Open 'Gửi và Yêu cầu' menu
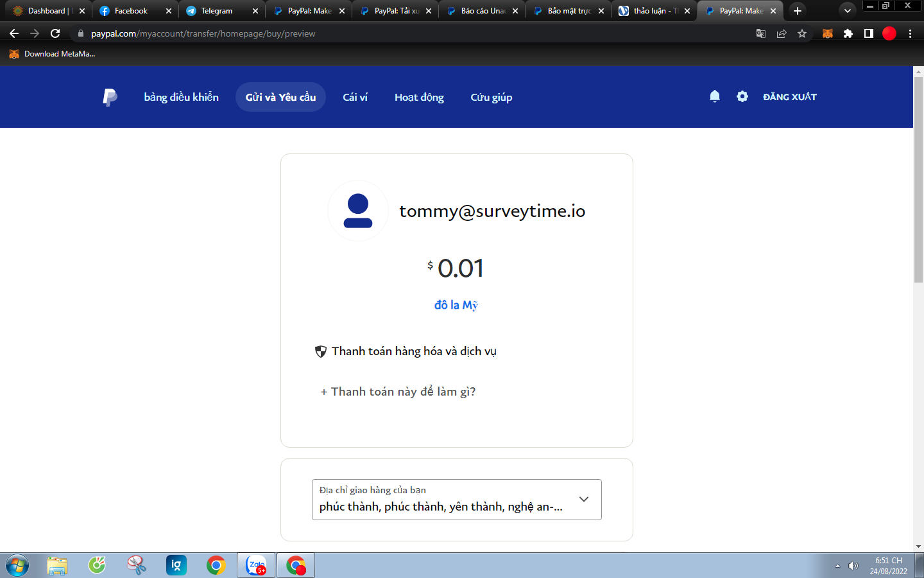The width and height of the screenshot is (924, 578). click(x=280, y=97)
